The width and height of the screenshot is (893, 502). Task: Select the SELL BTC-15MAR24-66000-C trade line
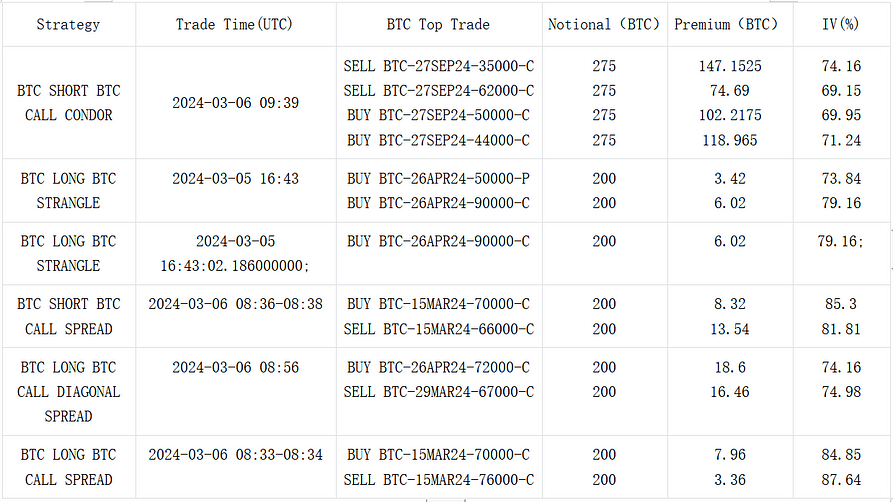click(x=440, y=329)
